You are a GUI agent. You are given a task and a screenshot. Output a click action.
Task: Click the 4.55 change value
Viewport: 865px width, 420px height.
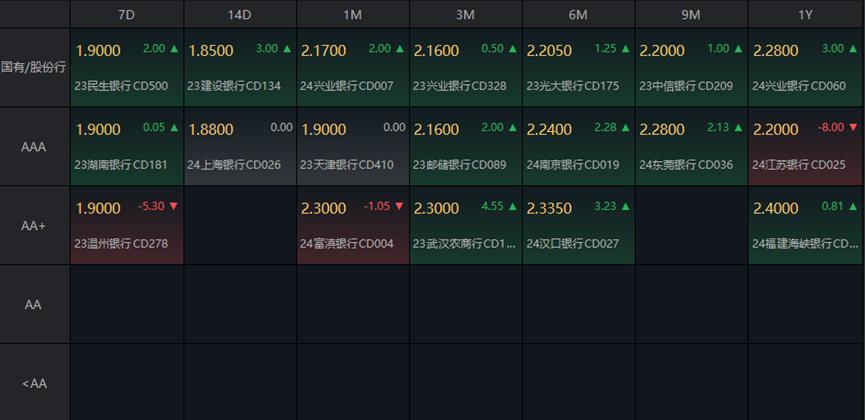(493, 206)
